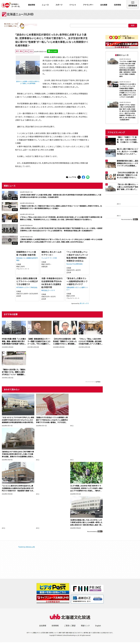
Task: Open 番組情報 in top navigation
Action: [31, 5]
